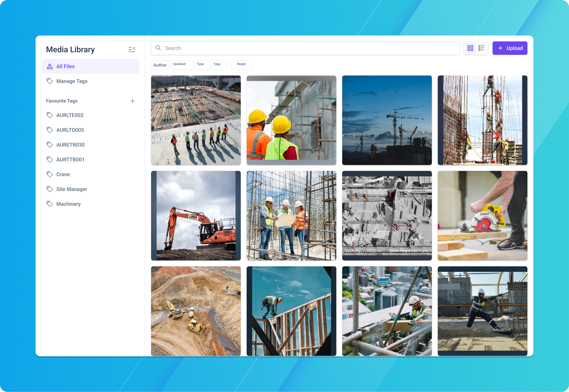
Task: Switch to grid view
Action: click(470, 48)
